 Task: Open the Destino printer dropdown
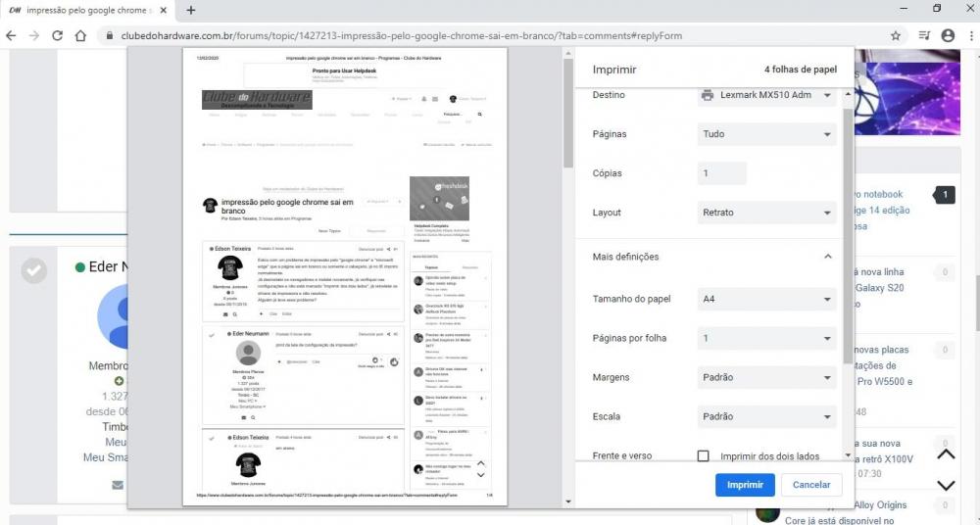[765, 95]
